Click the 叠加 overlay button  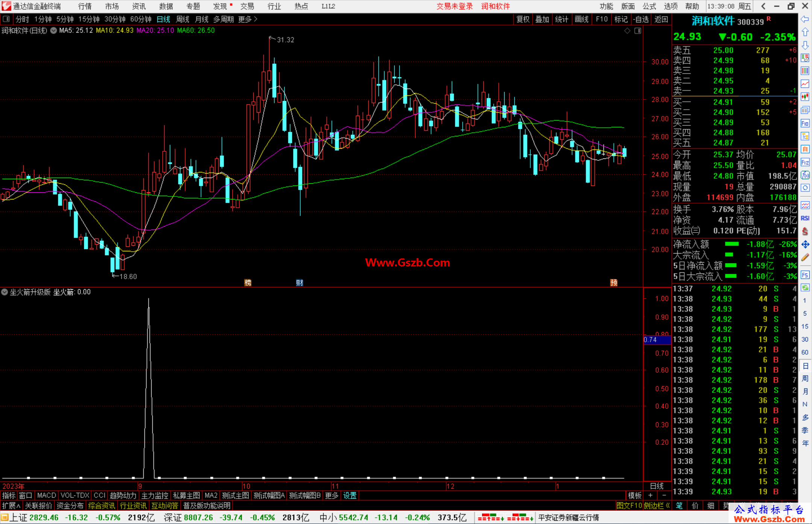coord(542,19)
